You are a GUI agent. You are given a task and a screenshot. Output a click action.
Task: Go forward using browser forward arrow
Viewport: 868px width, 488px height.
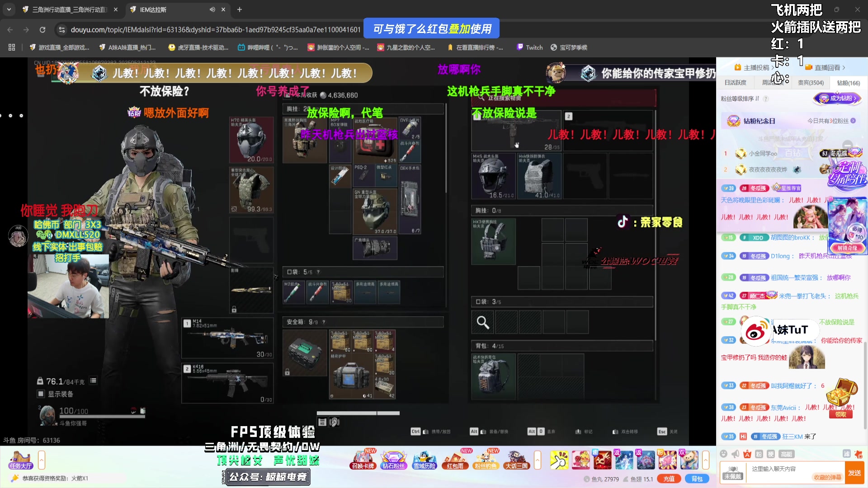coord(26,30)
